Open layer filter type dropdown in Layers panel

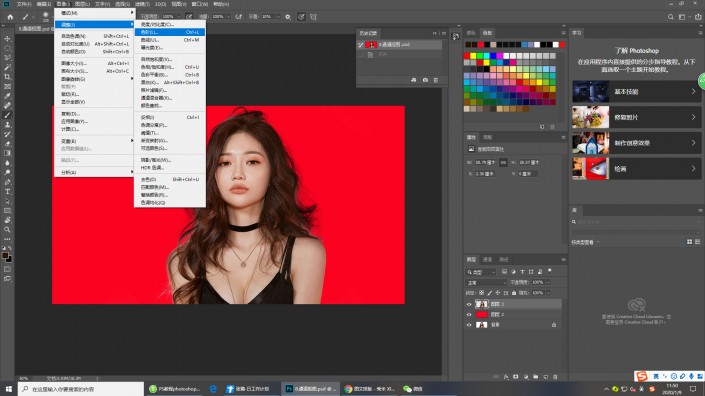pos(481,272)
